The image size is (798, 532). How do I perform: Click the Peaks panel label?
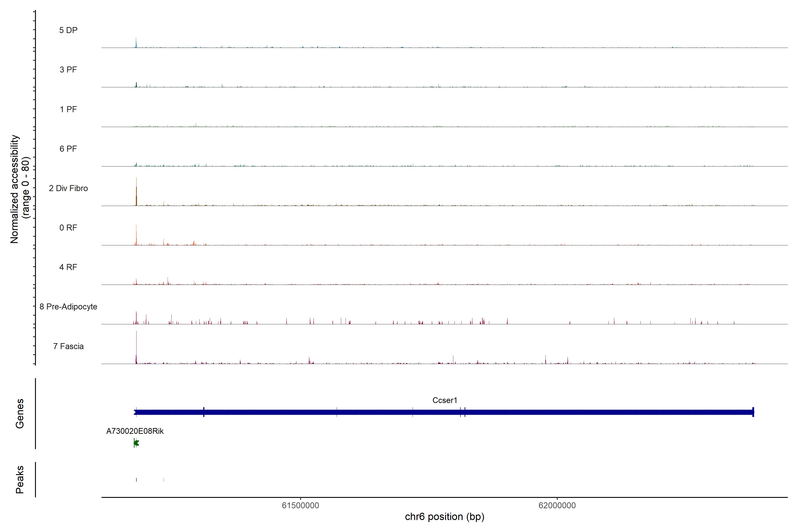(x=20, y=479)
